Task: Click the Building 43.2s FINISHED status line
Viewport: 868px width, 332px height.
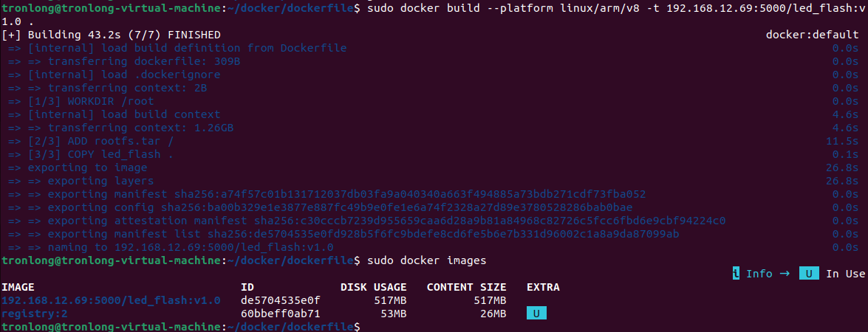Action: tap(112, 35)
